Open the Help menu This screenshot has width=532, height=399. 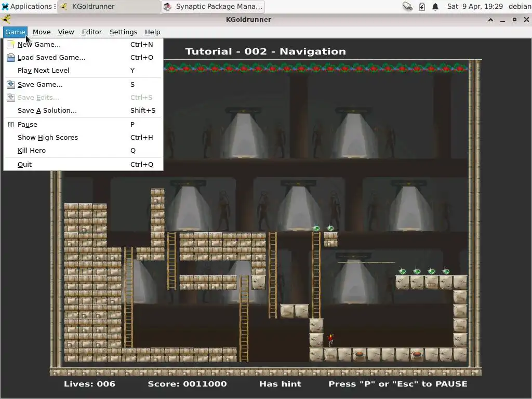[152, 32]
